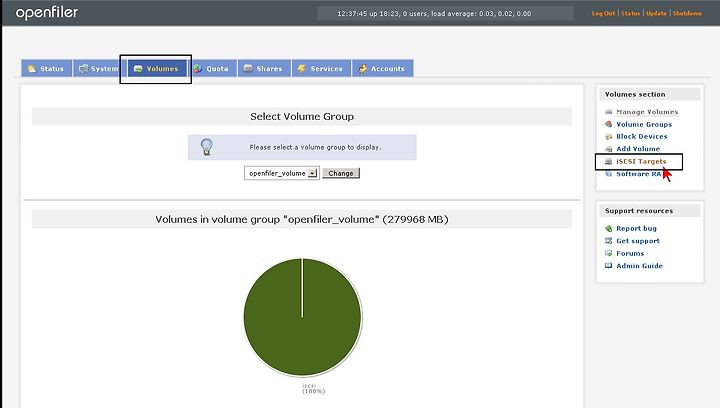Click the Select Volume Group heading
Viewport: 720px width, 408px height.
point(302,117)
